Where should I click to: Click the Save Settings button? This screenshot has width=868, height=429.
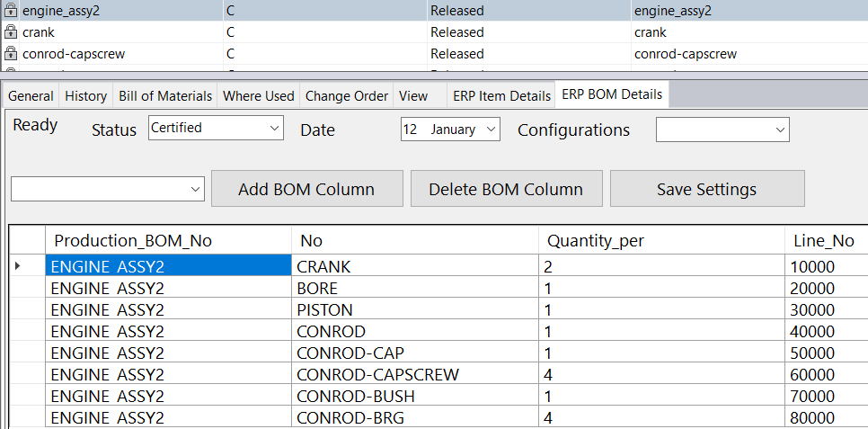point(706,189)
